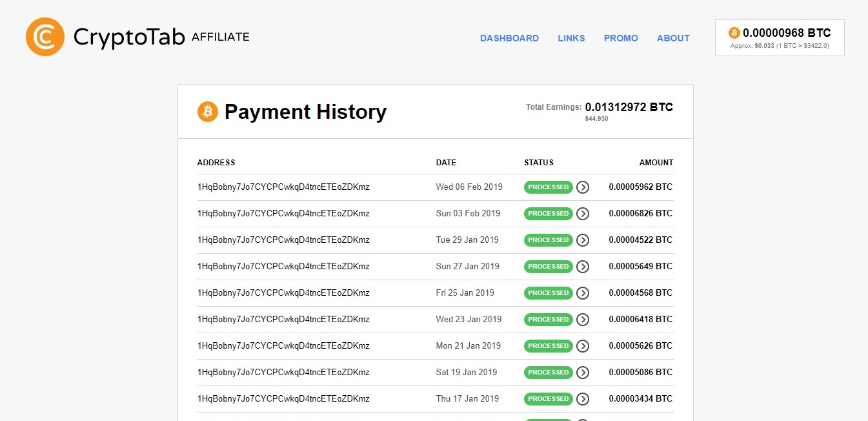Click the STATUS column header

point(539,163)
